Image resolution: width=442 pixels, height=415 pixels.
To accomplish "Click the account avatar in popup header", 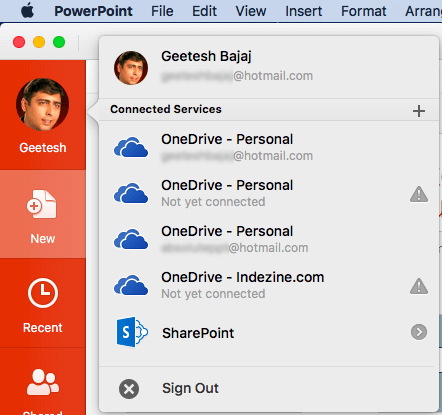I will [131, 68].
